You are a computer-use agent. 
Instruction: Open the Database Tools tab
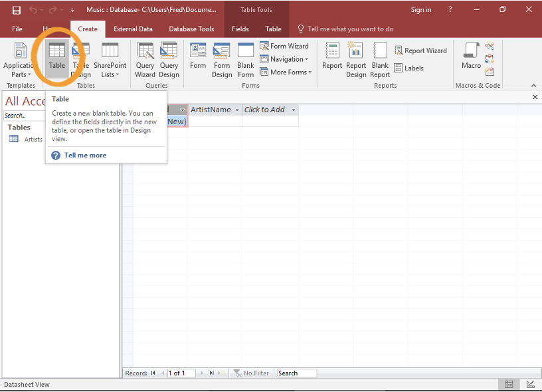pyautogui.click(x=191, y=29)
